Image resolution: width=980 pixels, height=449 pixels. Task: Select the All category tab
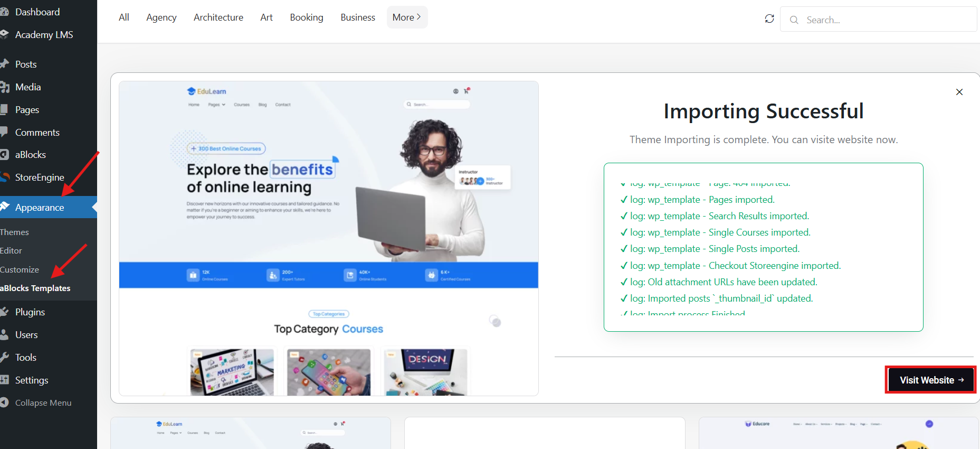point(124,17)
